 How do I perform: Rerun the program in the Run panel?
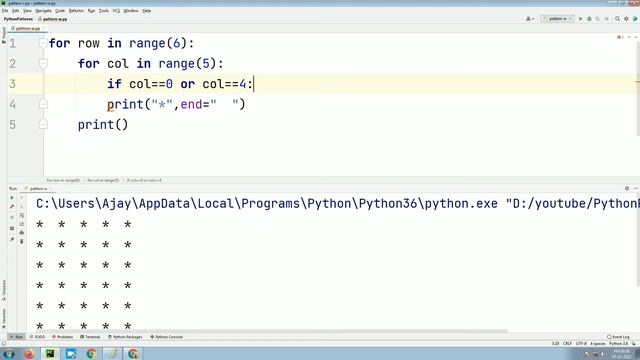(x=12, y=198)
